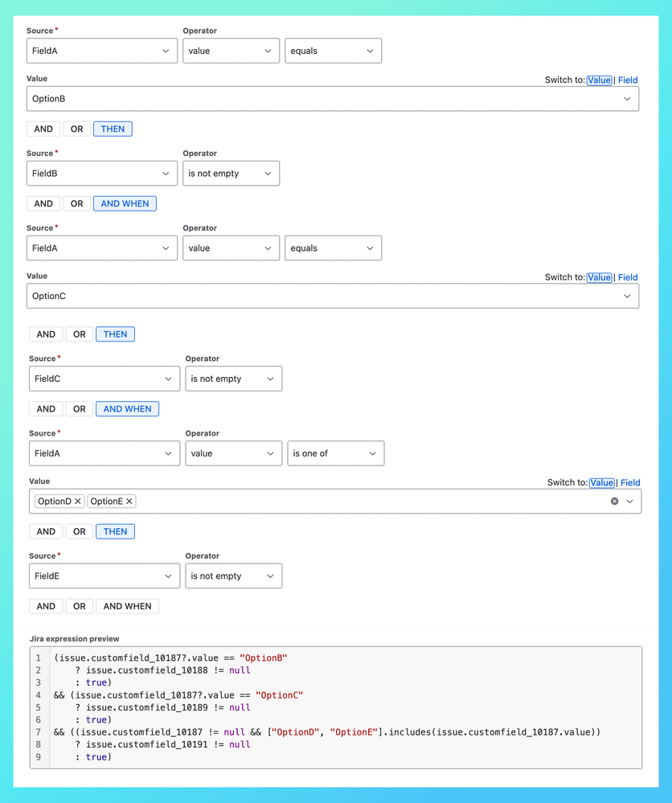672x803 pixels.
Task: Remove the OptionD tag
Action: [x=78, y=502]
